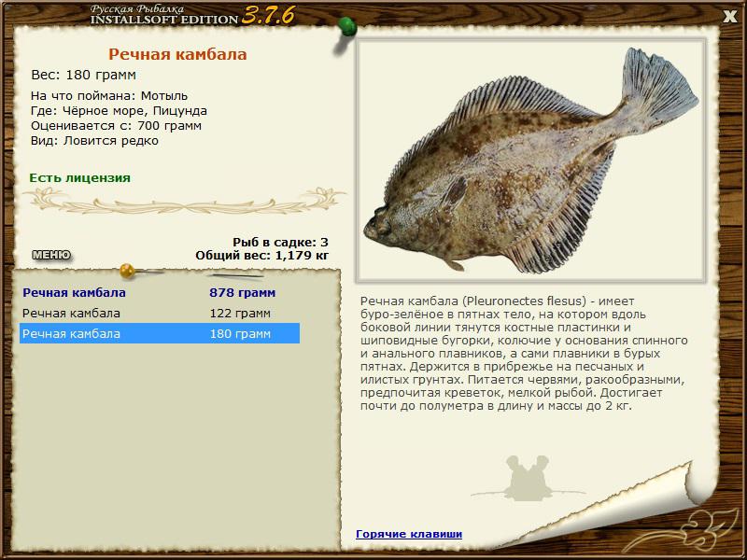
Task: Click the МЕНЮ button
Action: click(x=50, y=255)
